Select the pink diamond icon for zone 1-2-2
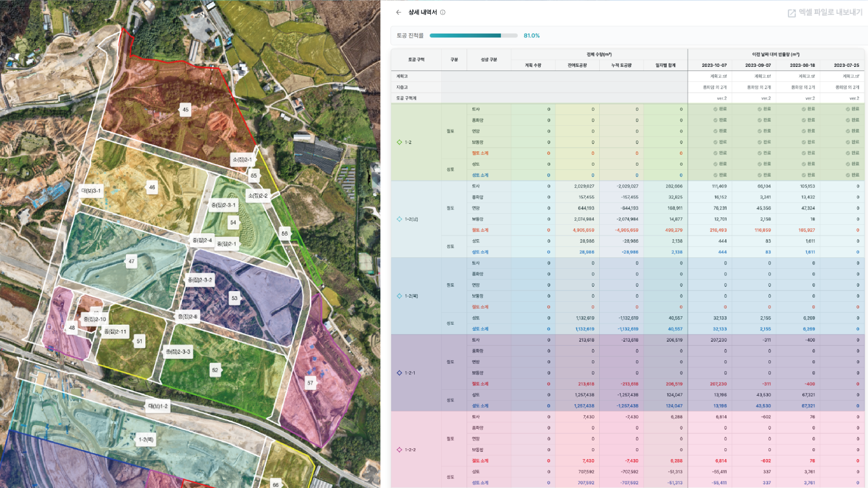This screenshot has height=488, width=868. pos(399,449)
